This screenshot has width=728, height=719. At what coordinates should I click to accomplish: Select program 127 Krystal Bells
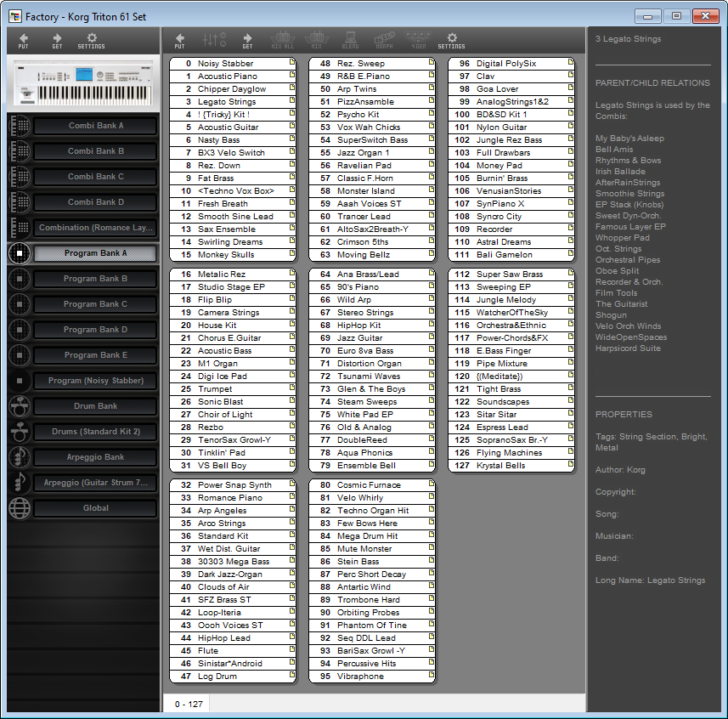click(511, 466)
